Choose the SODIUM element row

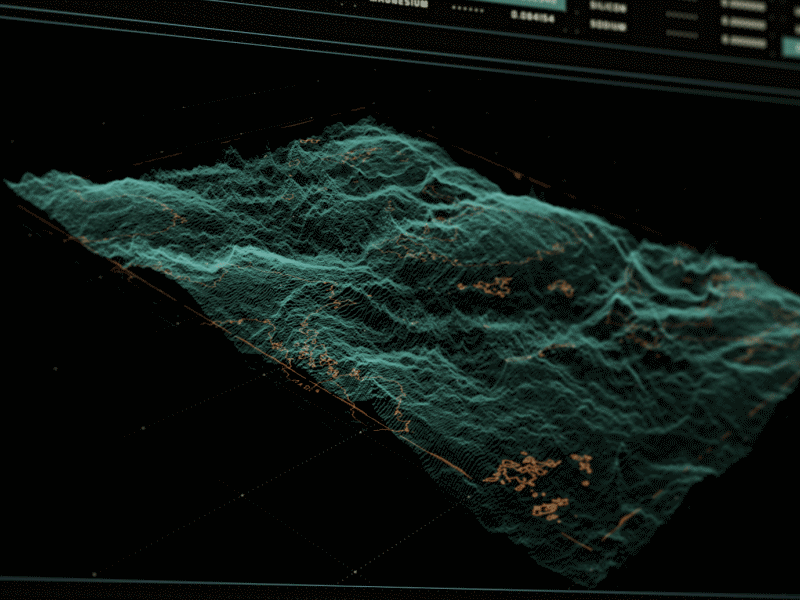[609, 24]
